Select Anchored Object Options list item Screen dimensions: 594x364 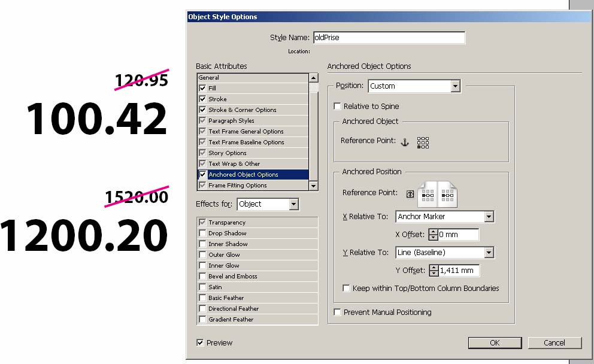pyautogui.click(x=253, y=175)
